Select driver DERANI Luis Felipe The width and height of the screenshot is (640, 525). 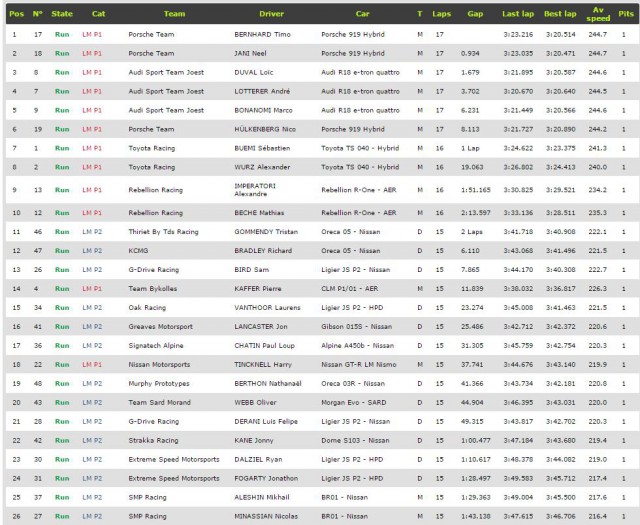point(266,422)
